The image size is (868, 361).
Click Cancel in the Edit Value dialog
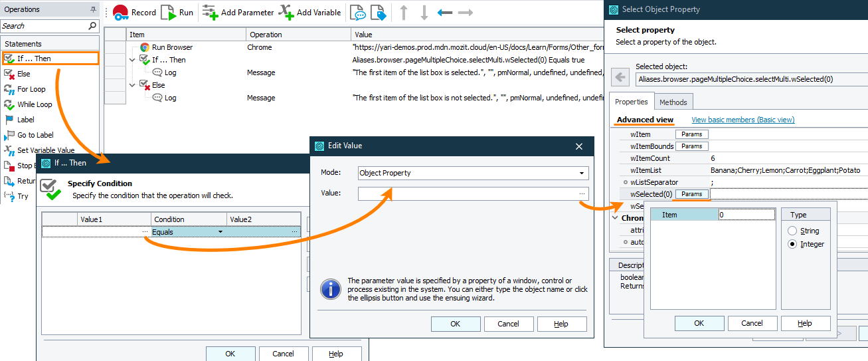click(509, 324)
